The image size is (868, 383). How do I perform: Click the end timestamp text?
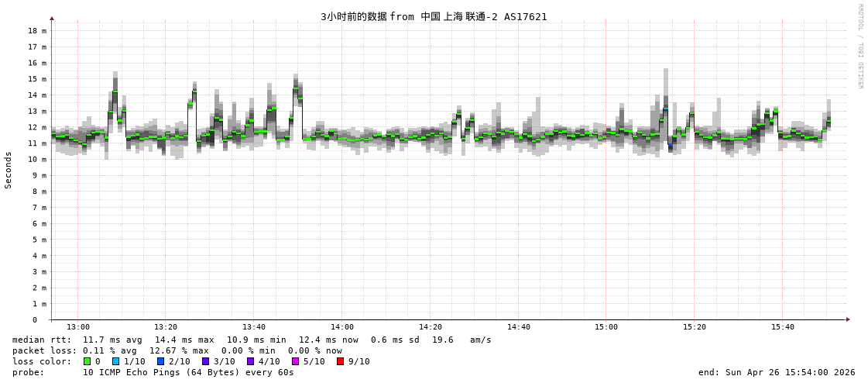tap(776, 372)
